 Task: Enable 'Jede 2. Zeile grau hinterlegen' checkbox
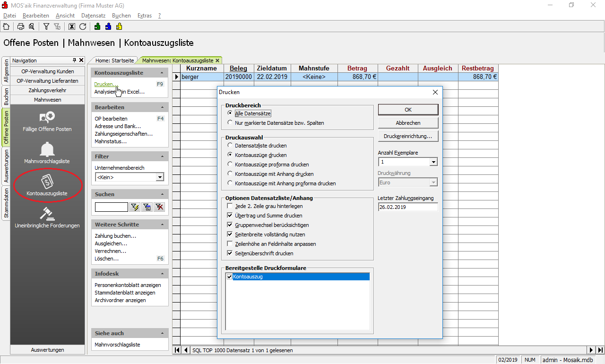tap(230, 206)
